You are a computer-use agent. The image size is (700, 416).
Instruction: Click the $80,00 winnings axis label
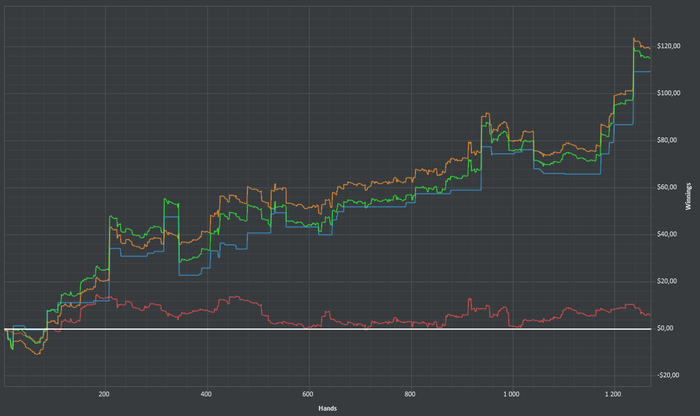coord(667,140)
